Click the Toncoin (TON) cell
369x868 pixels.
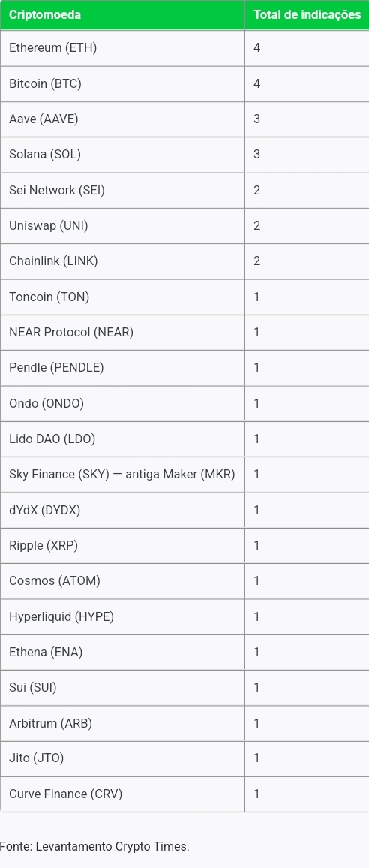pyautogui.click(x=121, y=297)
